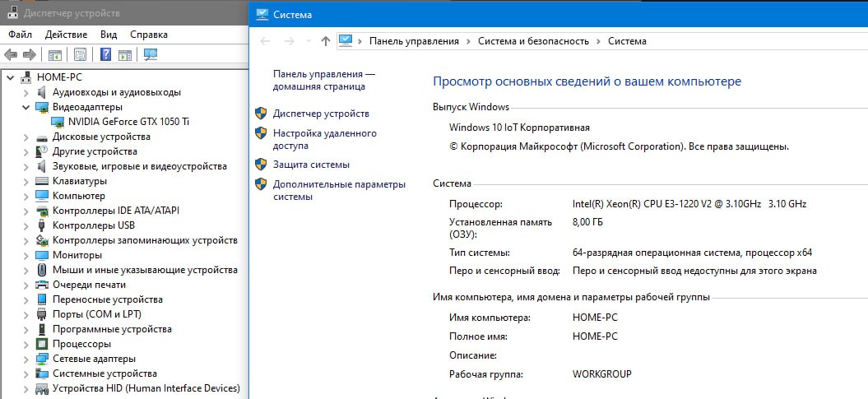Open the Файл menu

(x=20, y=35)
